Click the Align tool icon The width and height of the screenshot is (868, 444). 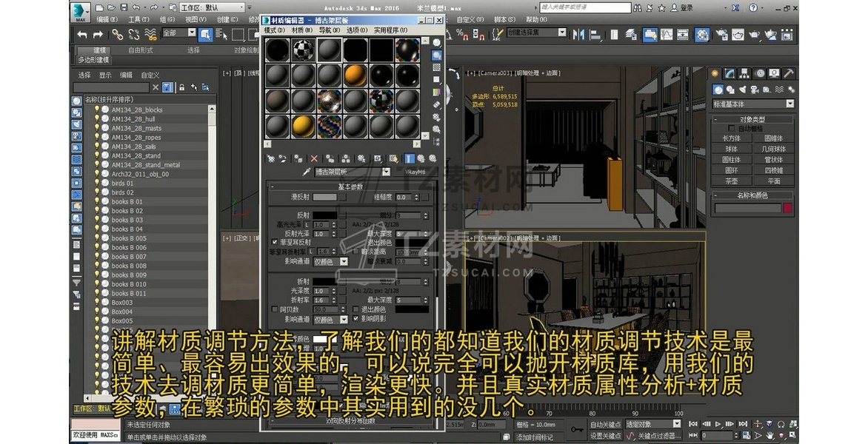click(595, 35)
